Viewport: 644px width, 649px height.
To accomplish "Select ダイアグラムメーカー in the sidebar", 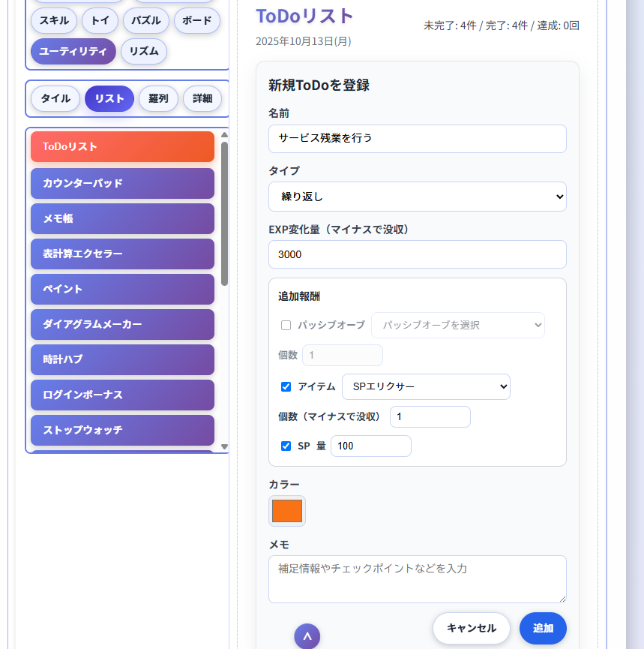I will coord(122,324).
